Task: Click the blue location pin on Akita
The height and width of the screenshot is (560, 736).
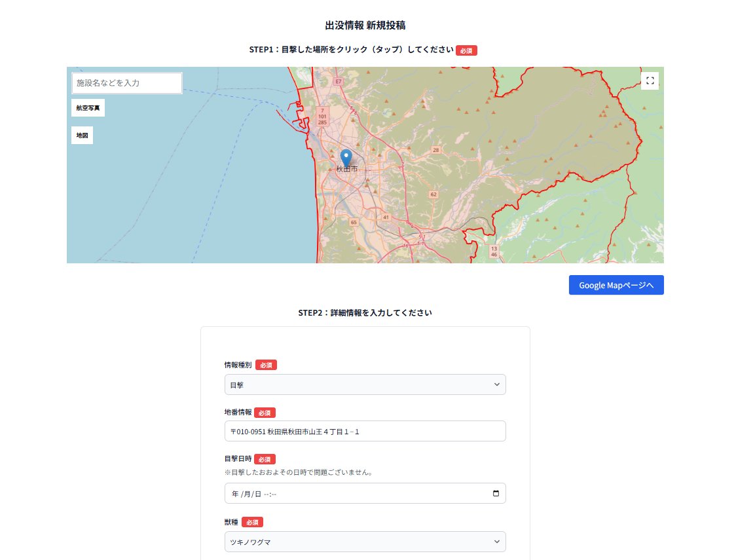Action: tap(346, 158)
